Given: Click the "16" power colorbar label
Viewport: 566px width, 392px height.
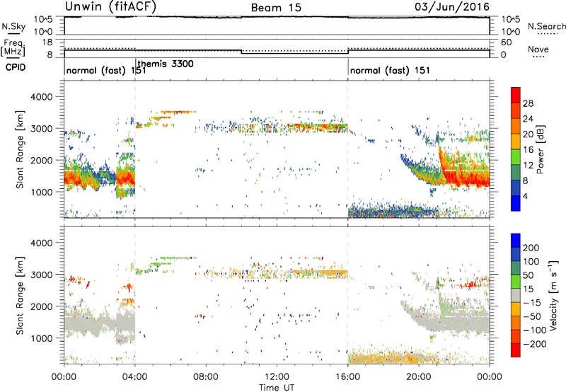Looking at the screenshot, I should point(528,150).
